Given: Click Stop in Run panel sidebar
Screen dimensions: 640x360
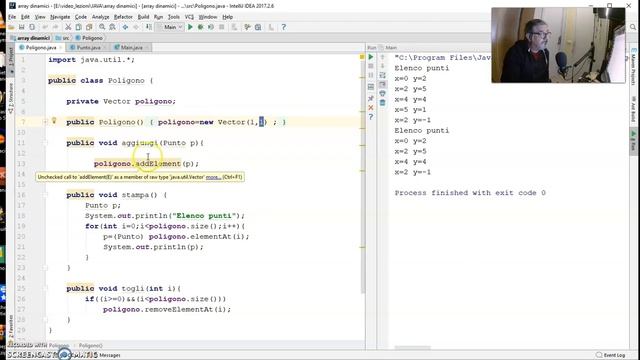Looking at the screenshot, I should click(x=371, y=66).
